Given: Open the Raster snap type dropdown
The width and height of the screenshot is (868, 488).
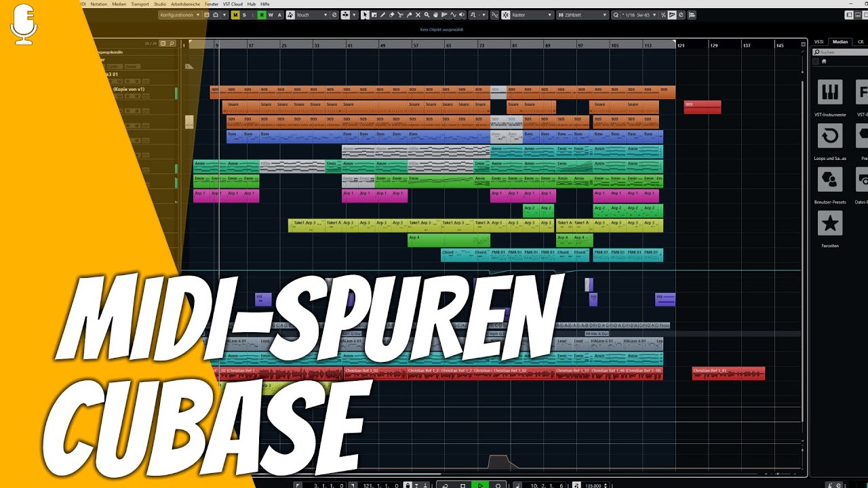Looking at the screenshot, I should (x=530, y=15).
